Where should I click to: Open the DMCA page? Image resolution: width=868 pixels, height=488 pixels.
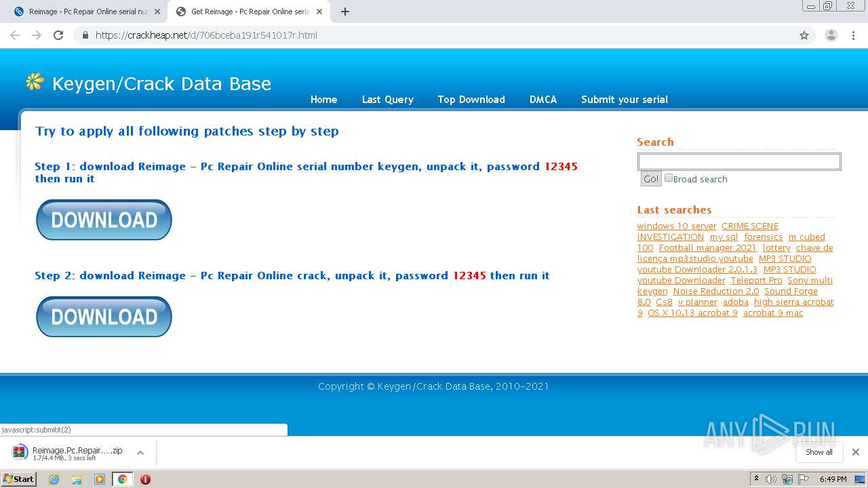pyautogui.click(x=543, y=99)
